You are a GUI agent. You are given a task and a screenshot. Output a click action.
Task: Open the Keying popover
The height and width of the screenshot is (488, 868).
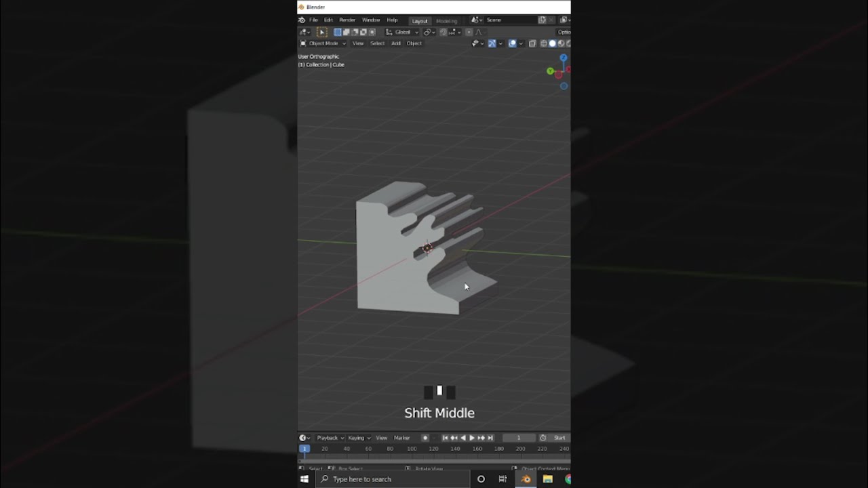click(359, 438)
